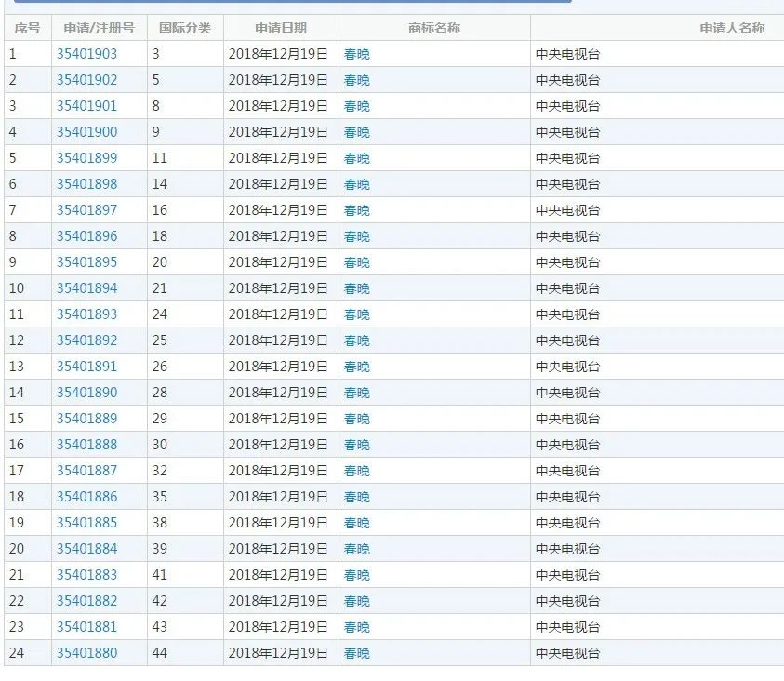
Task: Open application number 35401886
Action: 86,496
